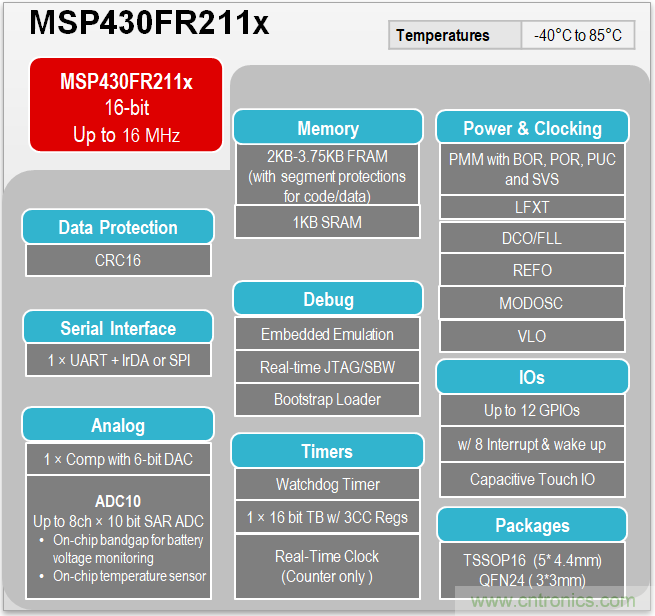655x616 pixels.
Task: Click the LFXT block
Action: [532, 207]
